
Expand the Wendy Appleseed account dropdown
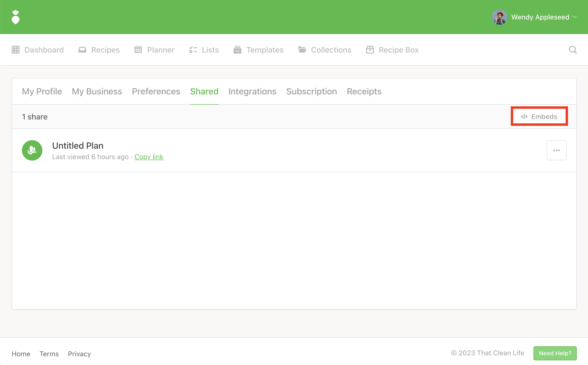tap(575, 17)
